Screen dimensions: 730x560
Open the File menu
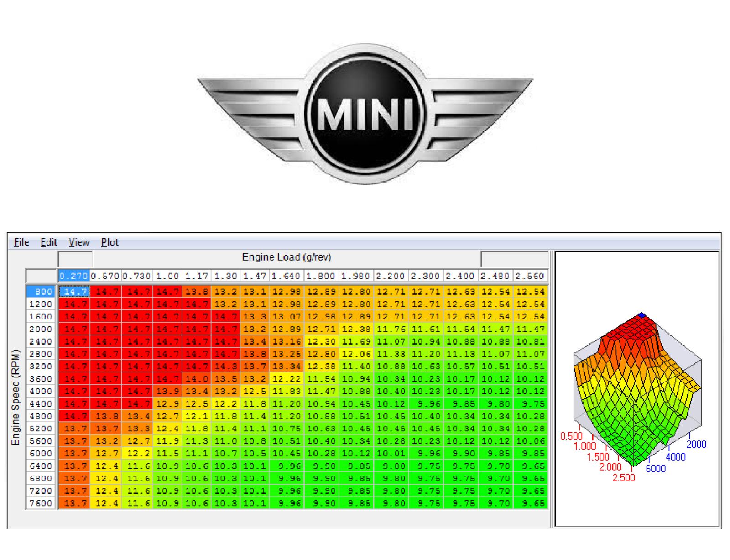[x=21, y=242]
